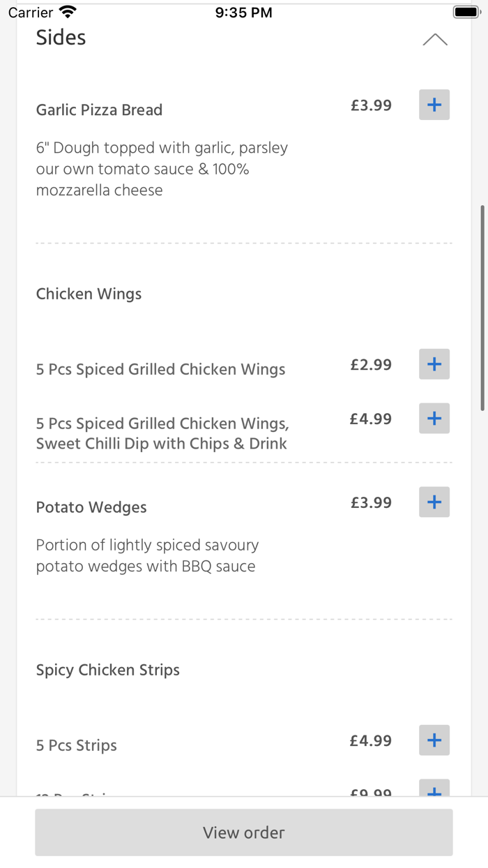Open the Garlic Pizza Bread item
Screen dimensions: 488x868
(99, 110)
